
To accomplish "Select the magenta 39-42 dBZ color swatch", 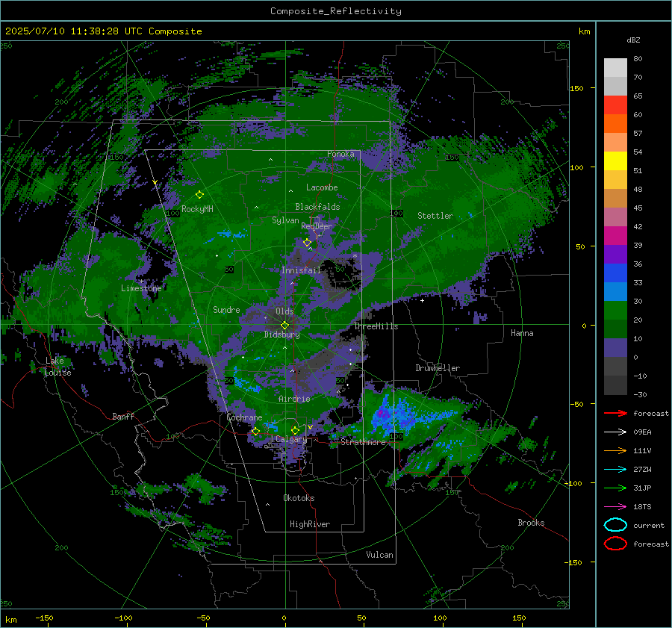I will click(615, 236).
